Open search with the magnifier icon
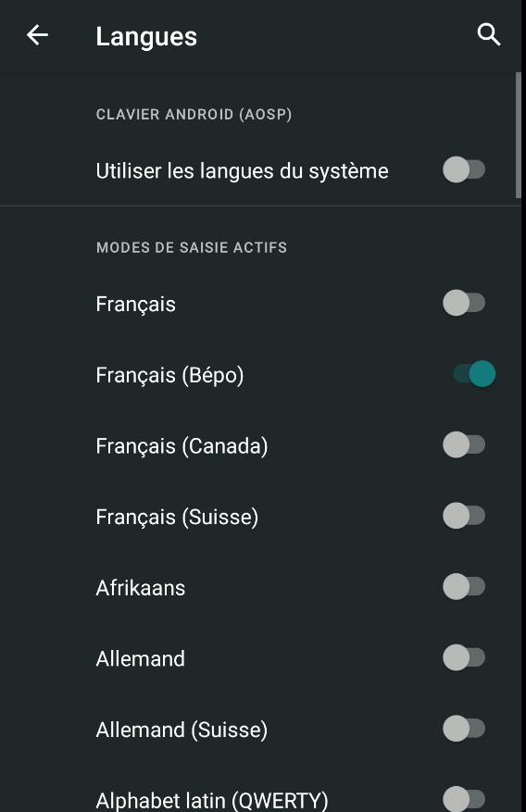526x812 pixels. (488, 35)
